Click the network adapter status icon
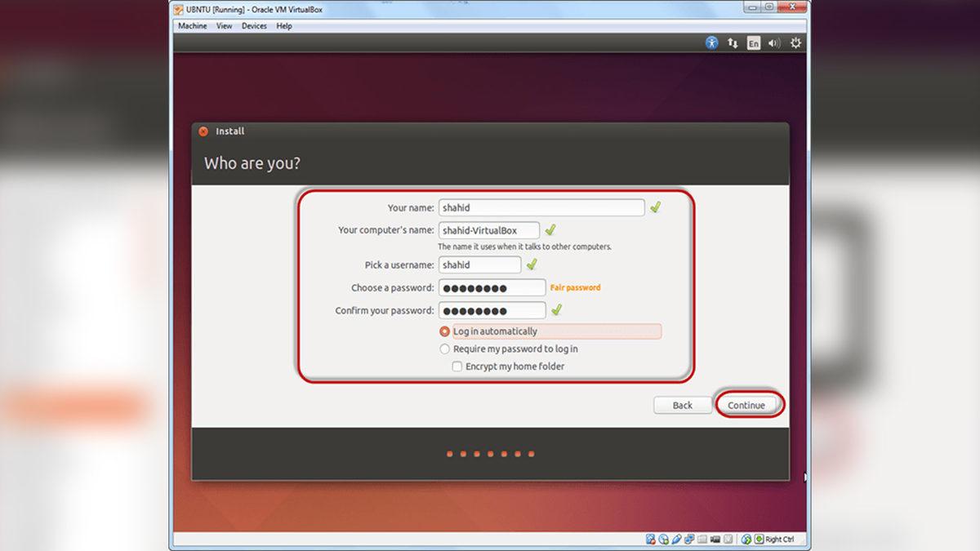The image size is (980, 551). [x=688, y=539]
